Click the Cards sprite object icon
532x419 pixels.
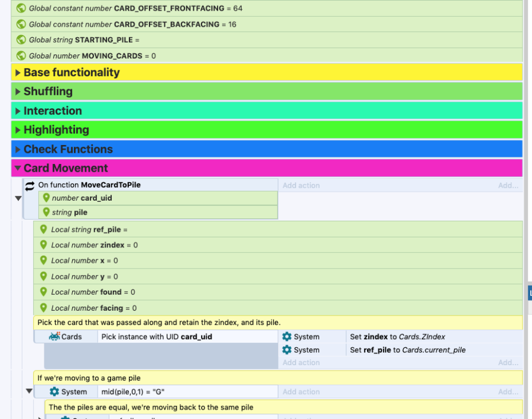pyautogui.click(x=54, y=337)
